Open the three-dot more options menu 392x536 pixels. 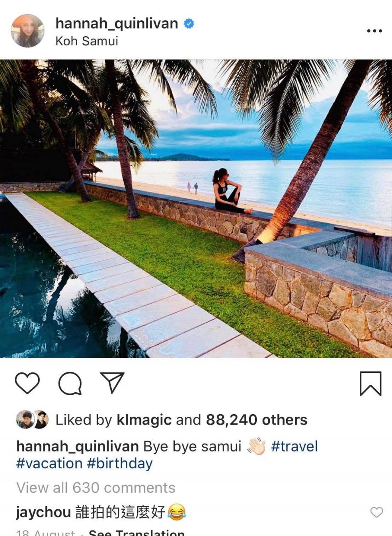374,31
